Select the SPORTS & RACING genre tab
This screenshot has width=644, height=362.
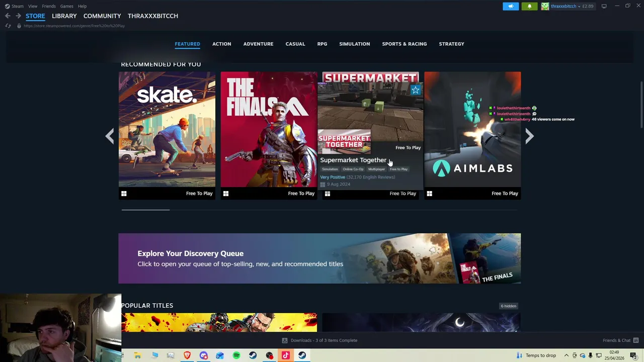click(x=404, y=44)
